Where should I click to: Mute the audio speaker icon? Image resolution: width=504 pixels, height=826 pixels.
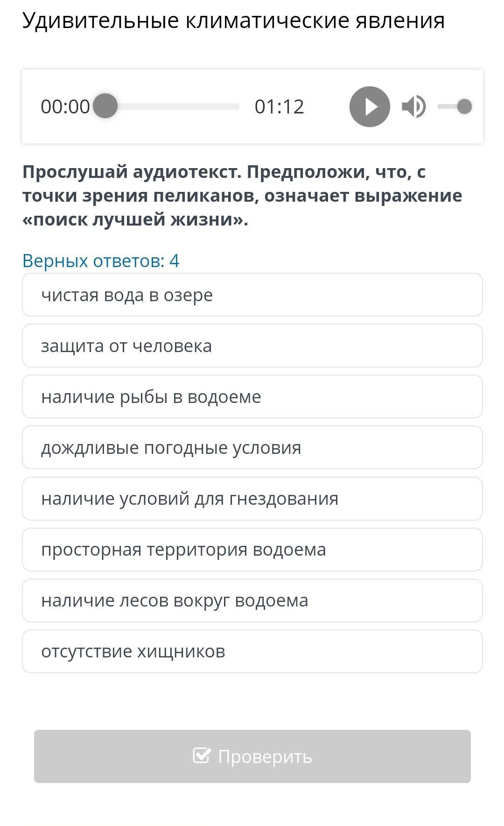point(413,106)
